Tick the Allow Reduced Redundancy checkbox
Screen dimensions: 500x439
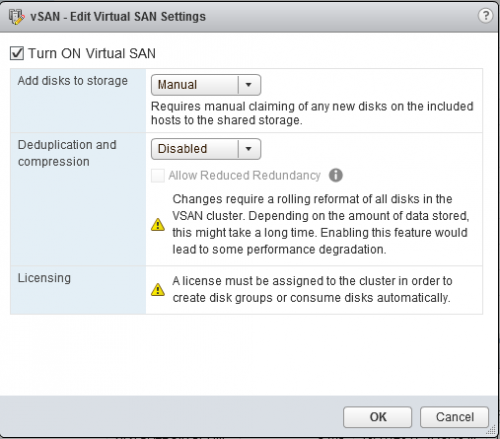(x=158, y=175)
